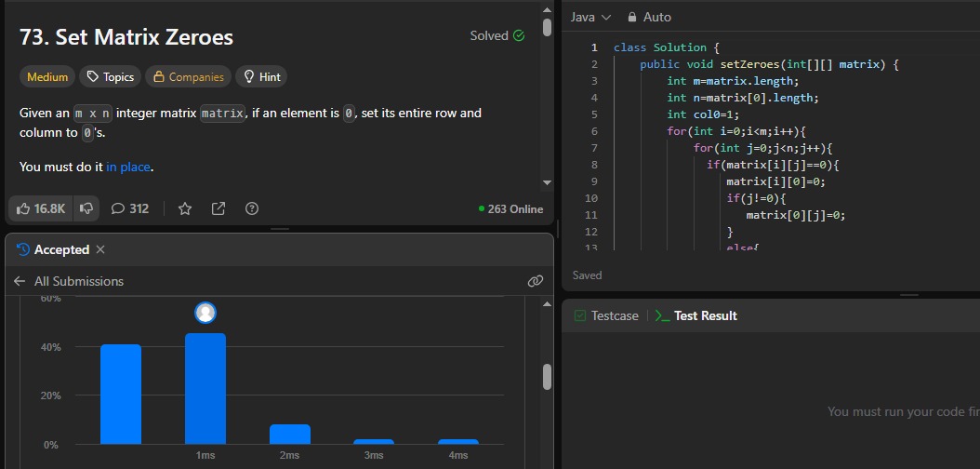This screenshot has height=469, width=980.
Task: Click code line 'int m=matrix.length;'
Action: coord(733,81)
